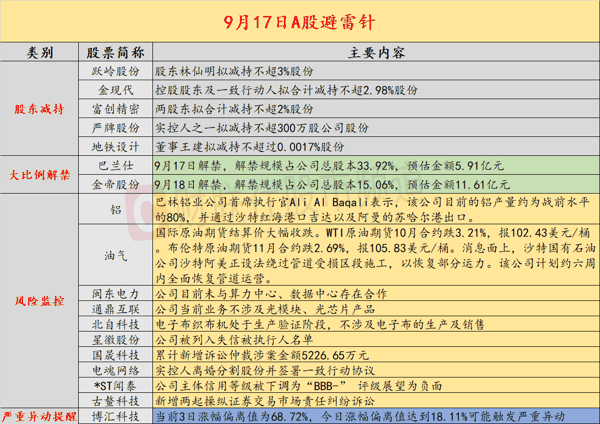This screenshot has width=600, height=424.
Task: Select the 油气 name cell
Action: click(x=115, y=255)
